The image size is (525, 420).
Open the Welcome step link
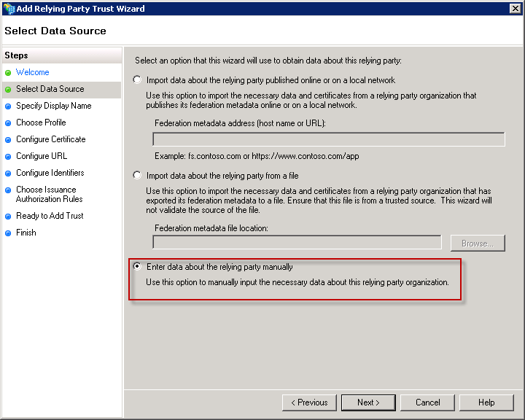[x=33, y=72]
